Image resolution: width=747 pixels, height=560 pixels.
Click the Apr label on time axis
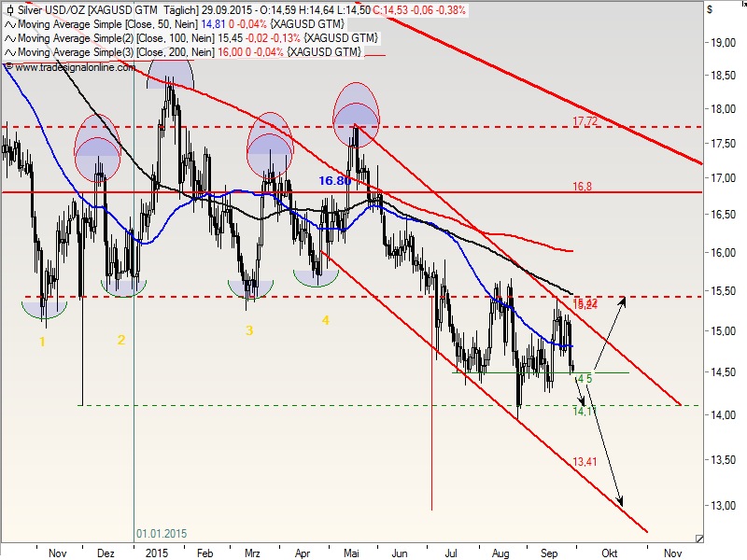coord(302,553)
